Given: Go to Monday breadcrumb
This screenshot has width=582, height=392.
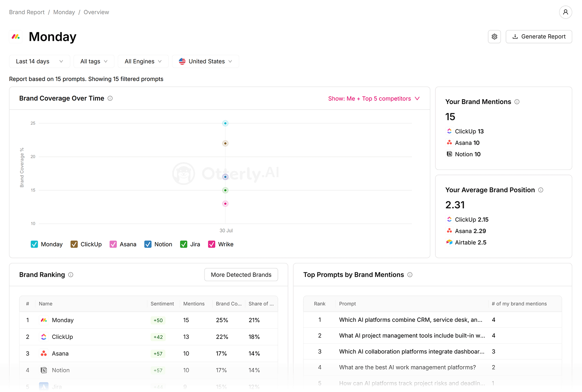Looking at the screenshot, I should pos(64,12).
